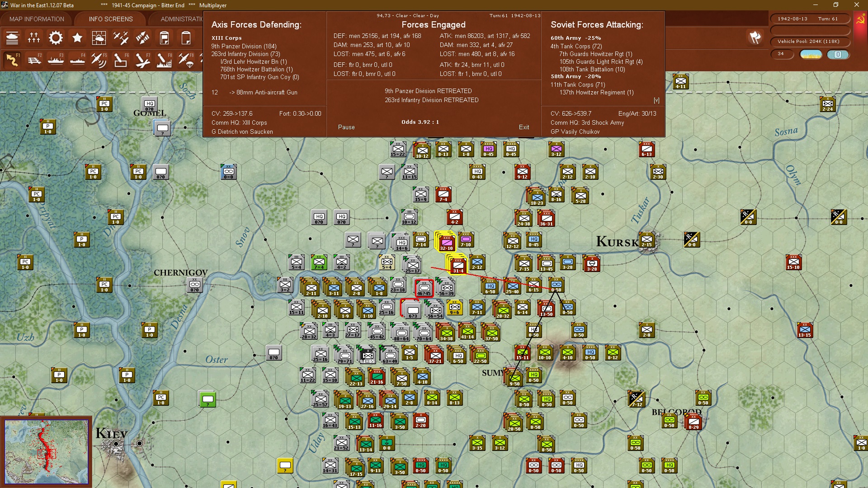Click 105th Guards Light Rckt Rgt entry
The width and height of the screenshot is (868, 488).
[601, 61]
